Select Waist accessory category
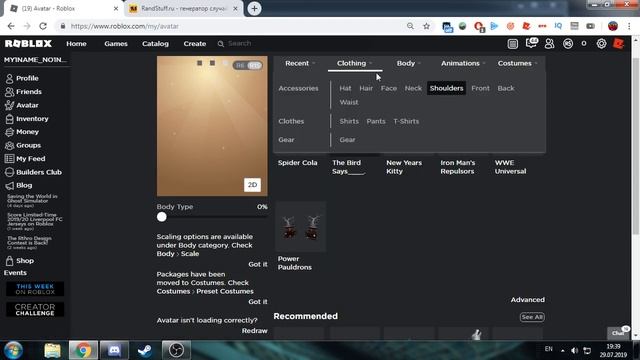The width and height of the screenshot is (640, 360). pyautogui.click(x=349, y=102)
